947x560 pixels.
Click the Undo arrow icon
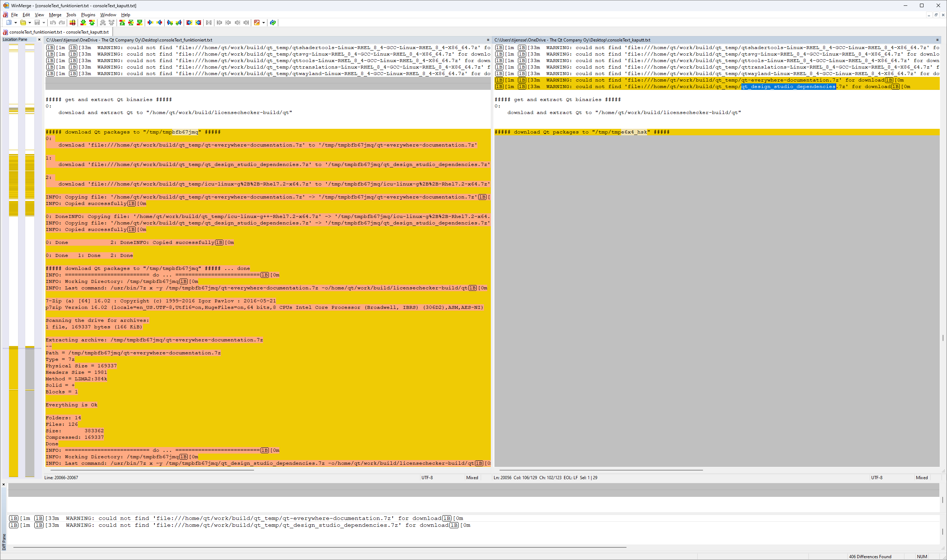53,23
